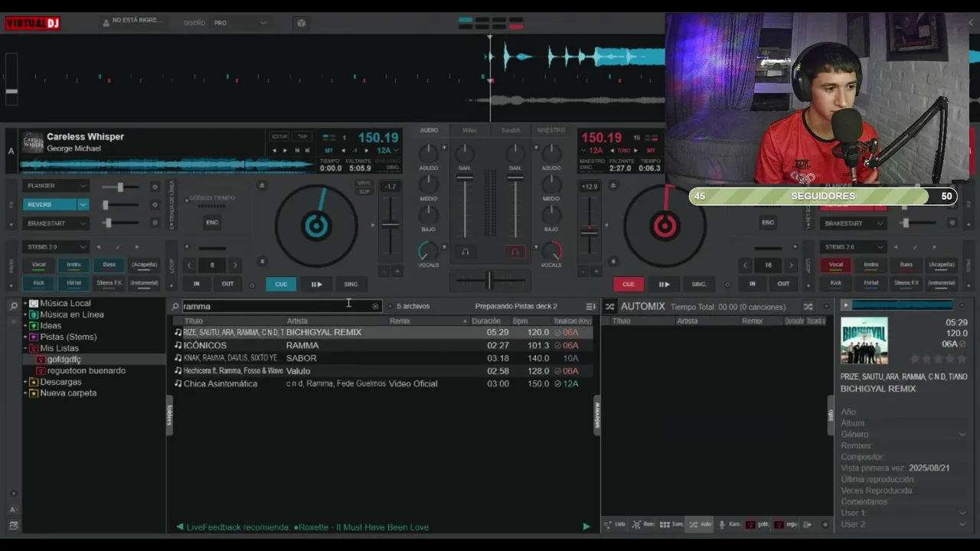Image resolution: width=980 pixels, height=551 pixels.
Task: Toggle the Stems FX pad on left deck
Action: [x=109, y=283]
